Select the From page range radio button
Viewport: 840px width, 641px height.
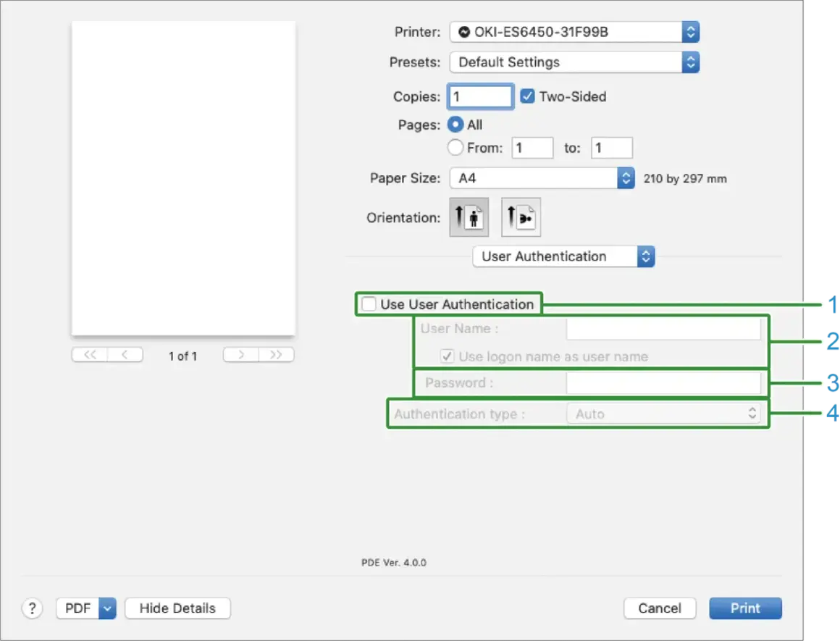455,147
